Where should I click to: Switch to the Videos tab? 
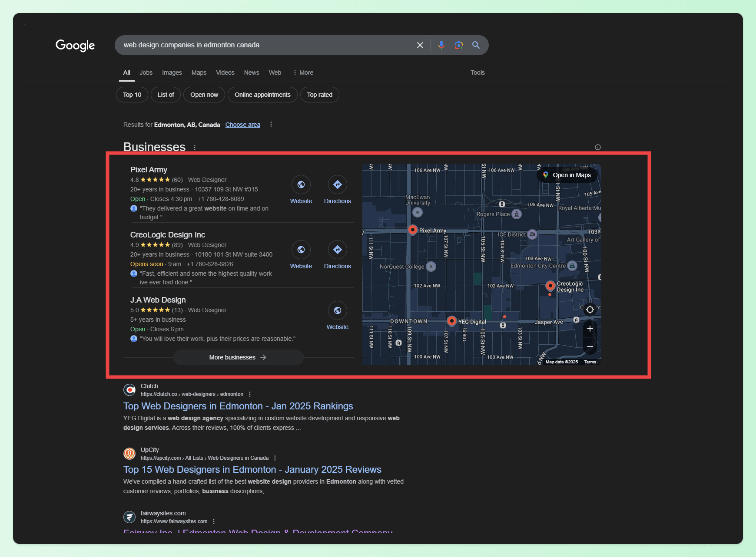click(225, 73)
